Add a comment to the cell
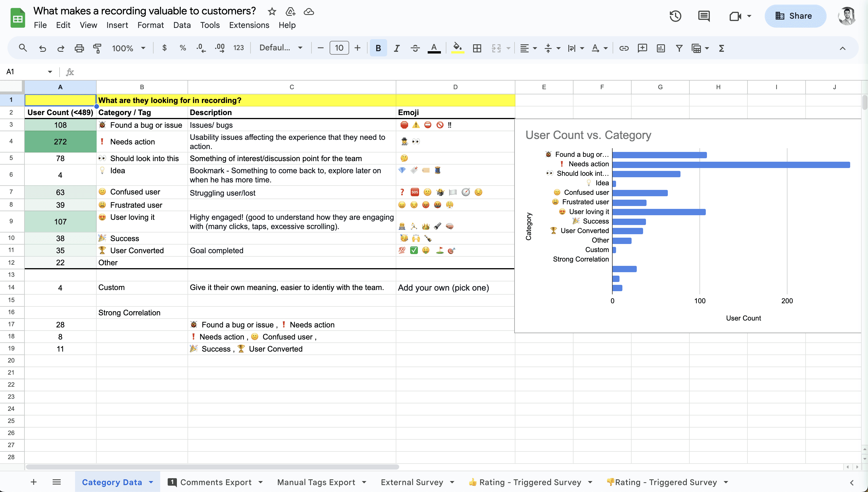868x492 pixels. tap(643, 48)
